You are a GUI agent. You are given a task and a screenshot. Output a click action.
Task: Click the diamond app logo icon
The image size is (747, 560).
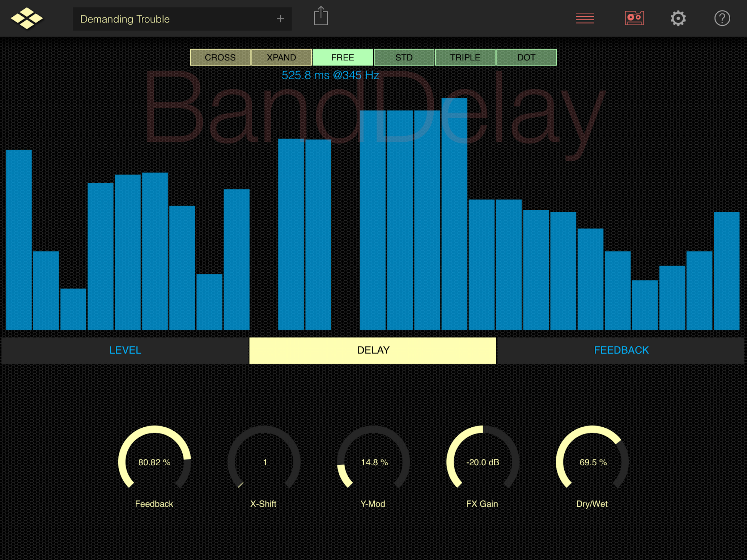(x=27, y=18)
